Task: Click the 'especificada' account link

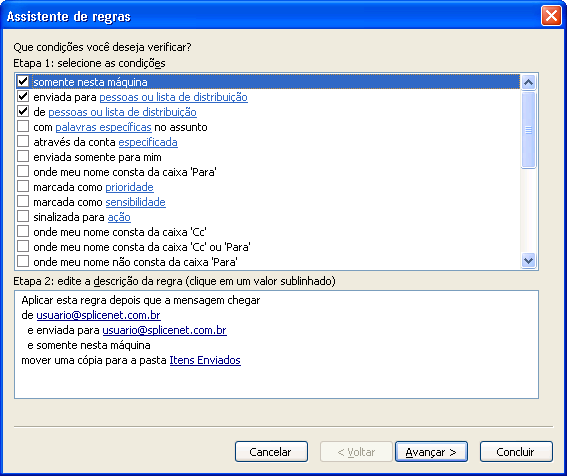Action: (x=148, y=142)
